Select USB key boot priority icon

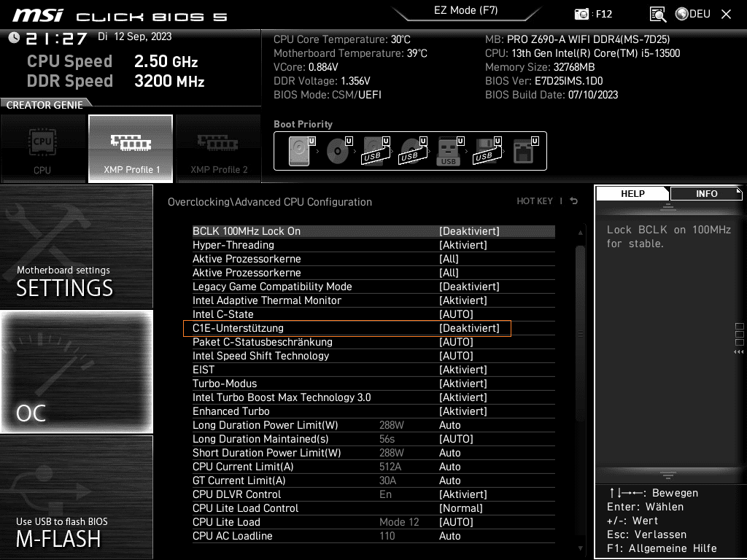click(449, 151)
